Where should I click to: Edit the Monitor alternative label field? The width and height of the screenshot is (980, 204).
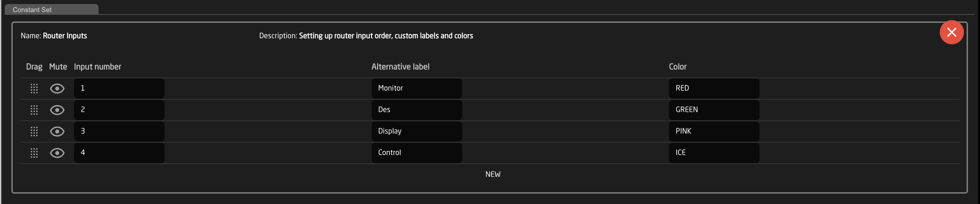417,88
